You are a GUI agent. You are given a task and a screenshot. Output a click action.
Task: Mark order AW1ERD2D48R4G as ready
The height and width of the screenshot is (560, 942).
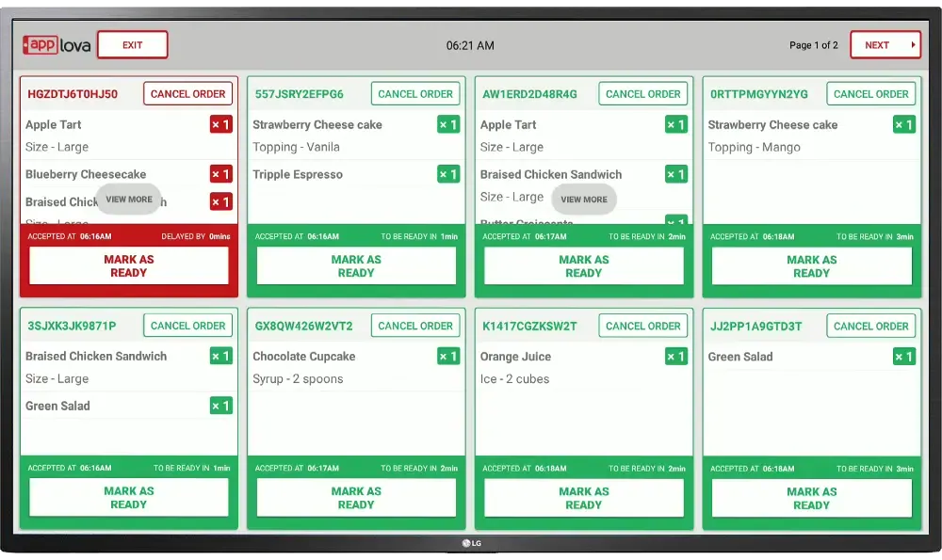(584, 266)
